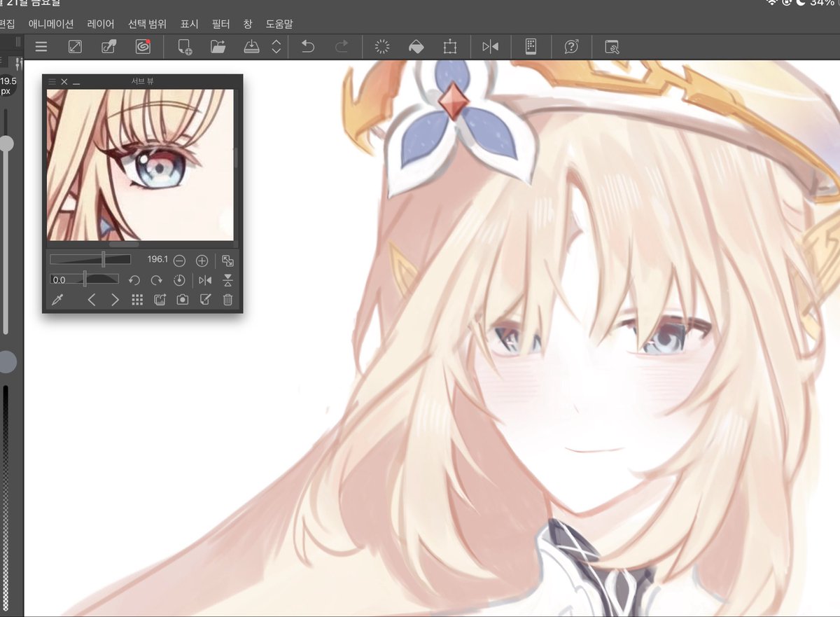Create a new canvas document

point(185,47)
